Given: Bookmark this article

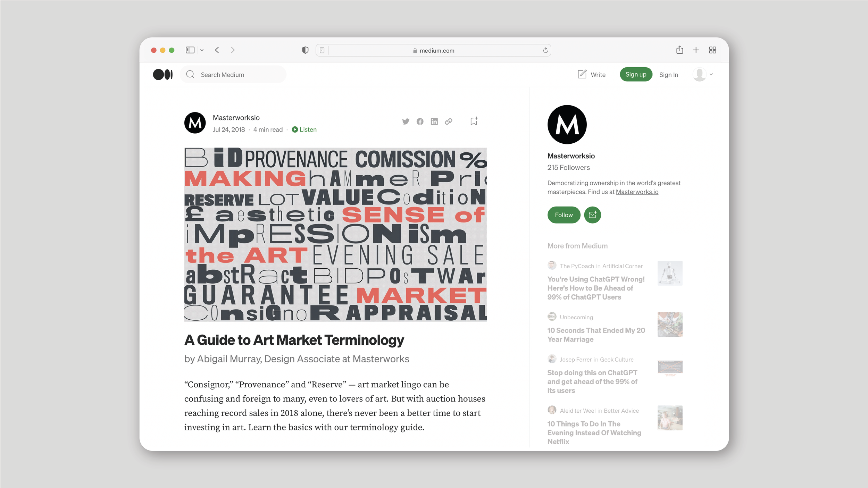Looking at the screenshot, I should [x=474, y=121].
